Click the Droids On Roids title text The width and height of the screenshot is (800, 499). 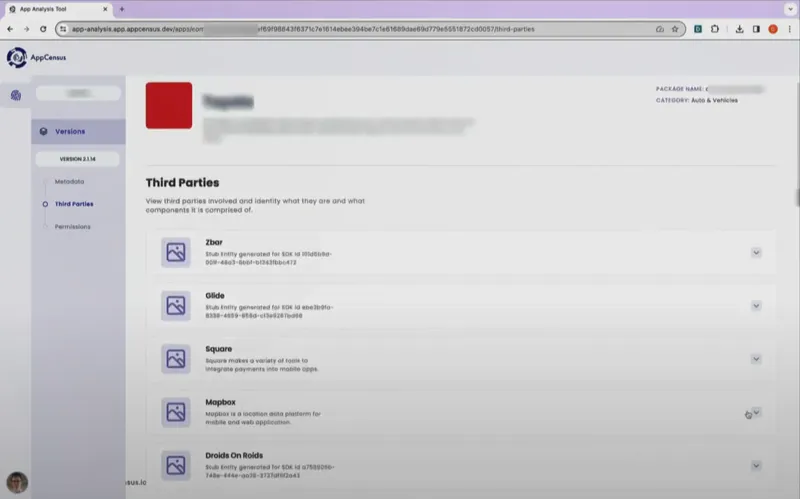tap(234, 456)
